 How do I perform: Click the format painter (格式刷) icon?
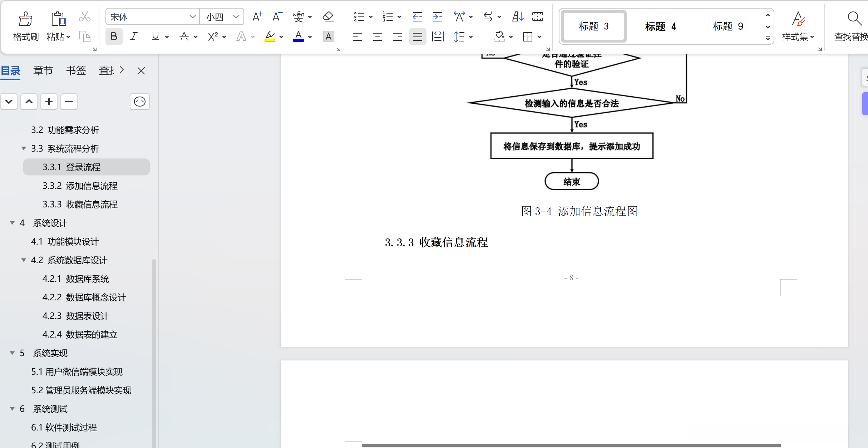pos(25,26)
